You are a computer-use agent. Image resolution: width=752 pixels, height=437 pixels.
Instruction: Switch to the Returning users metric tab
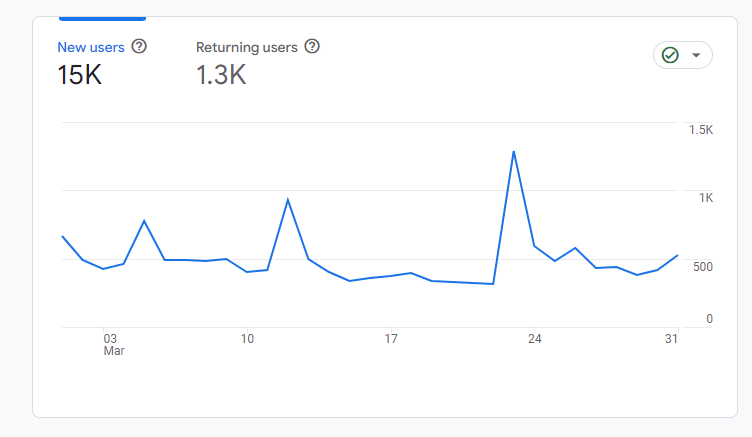tap(247, 47)
